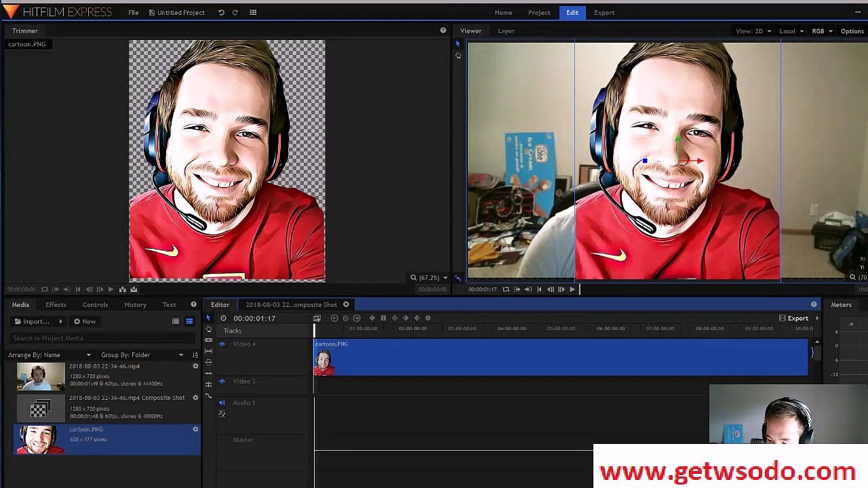The height and width of the screenshot is (488, 868).
Task: Expand arrow next to editor Export
Action: coord(816,318)
